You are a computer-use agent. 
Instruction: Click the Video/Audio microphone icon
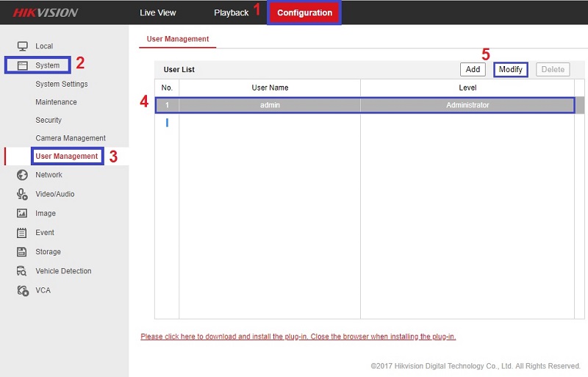click(x=22, y=194)
